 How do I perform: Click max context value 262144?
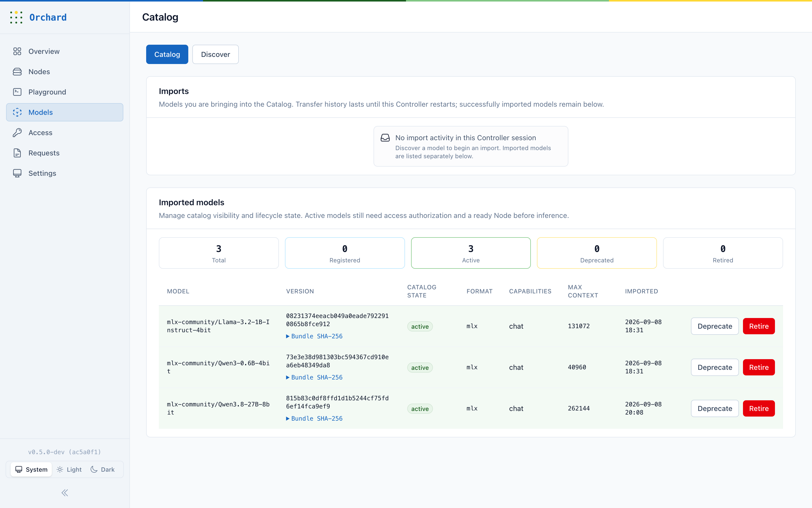point(579,408)
